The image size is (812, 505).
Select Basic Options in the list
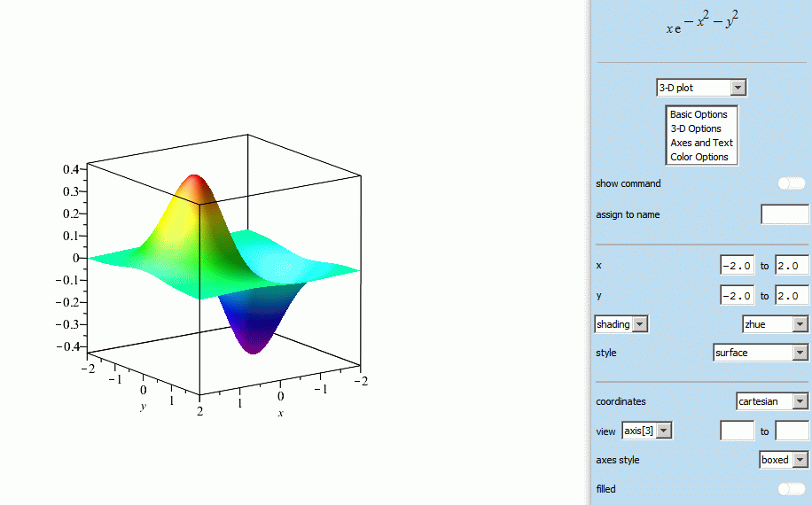pyautogui.click(x=699, y=114)
